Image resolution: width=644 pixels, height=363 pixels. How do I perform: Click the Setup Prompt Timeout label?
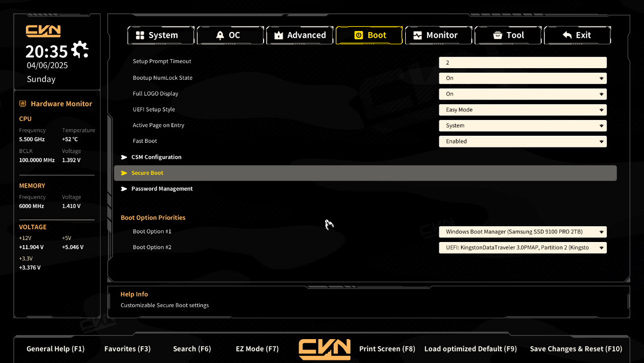pos(162,62)
